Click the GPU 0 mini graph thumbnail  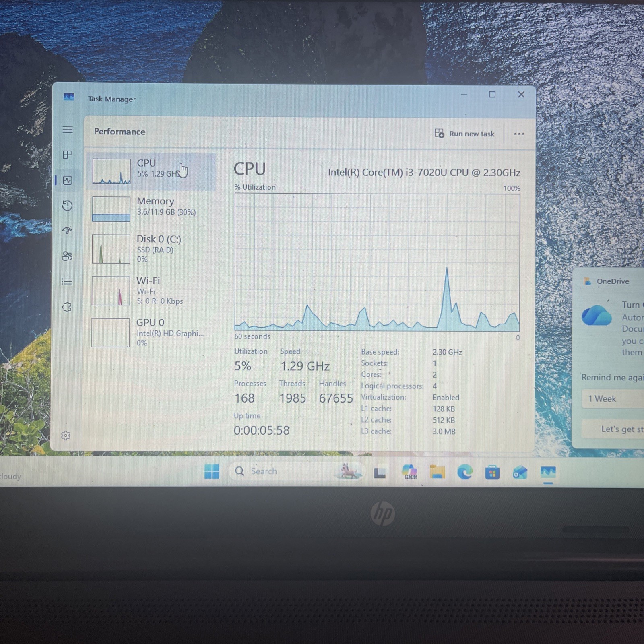111,332
